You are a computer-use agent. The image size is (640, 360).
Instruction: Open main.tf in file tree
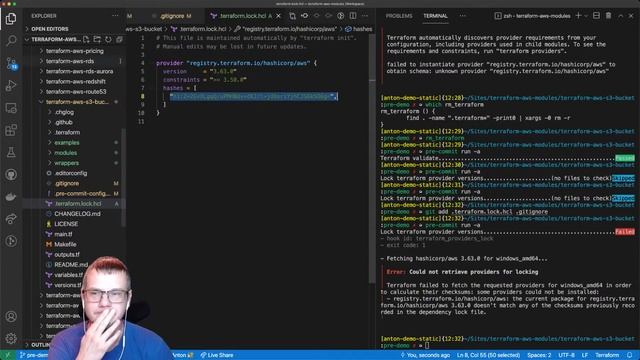(x=63, y=234)
